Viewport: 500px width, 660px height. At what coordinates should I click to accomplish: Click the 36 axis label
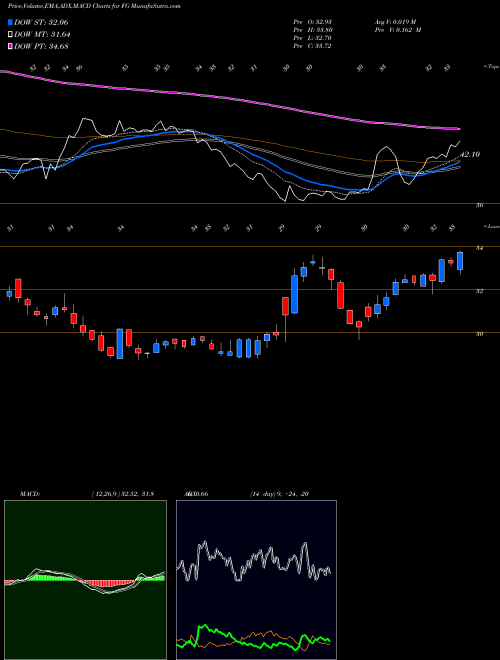click(x=480, y=205)
